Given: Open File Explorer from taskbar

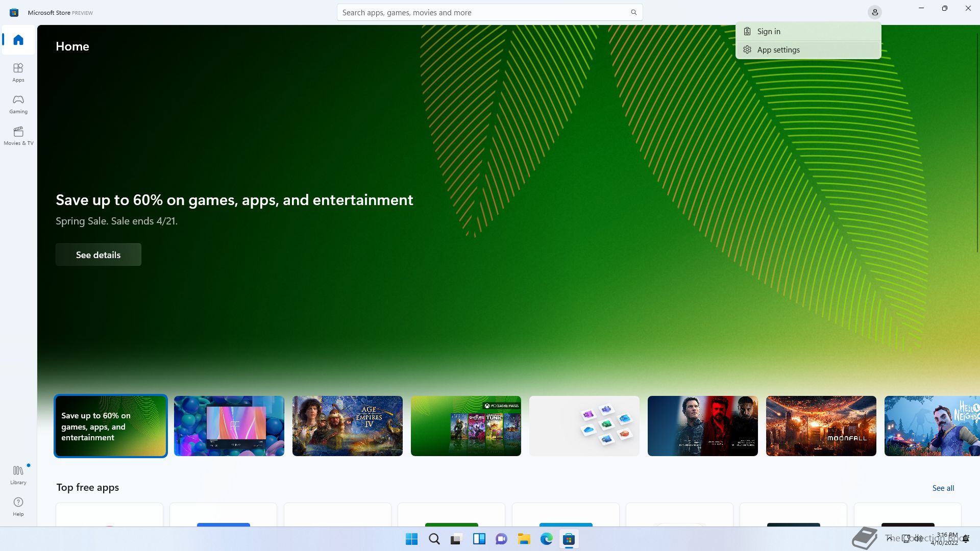Looking at the screenshot, I should tap(524, 539).
